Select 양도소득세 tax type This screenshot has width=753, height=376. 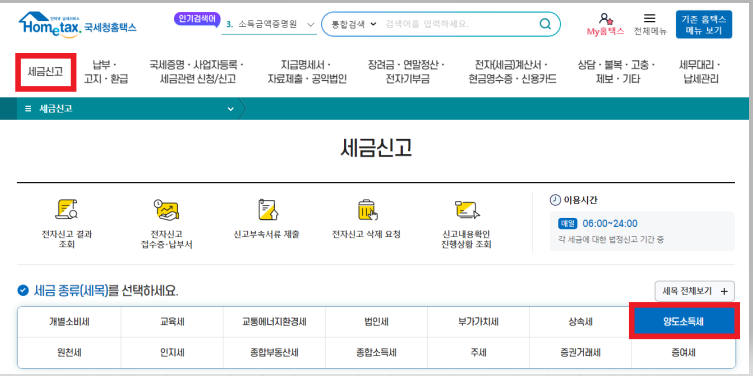(x=684, y=321)
